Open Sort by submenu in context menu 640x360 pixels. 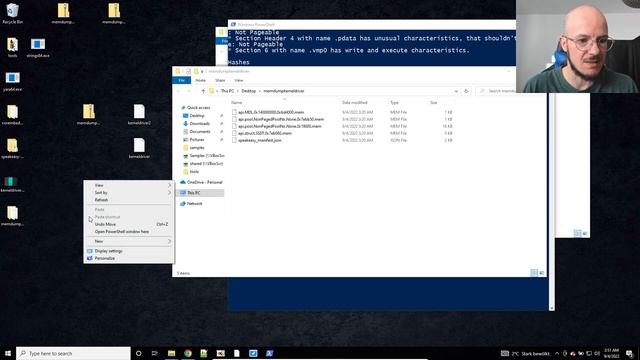[129, 193]
